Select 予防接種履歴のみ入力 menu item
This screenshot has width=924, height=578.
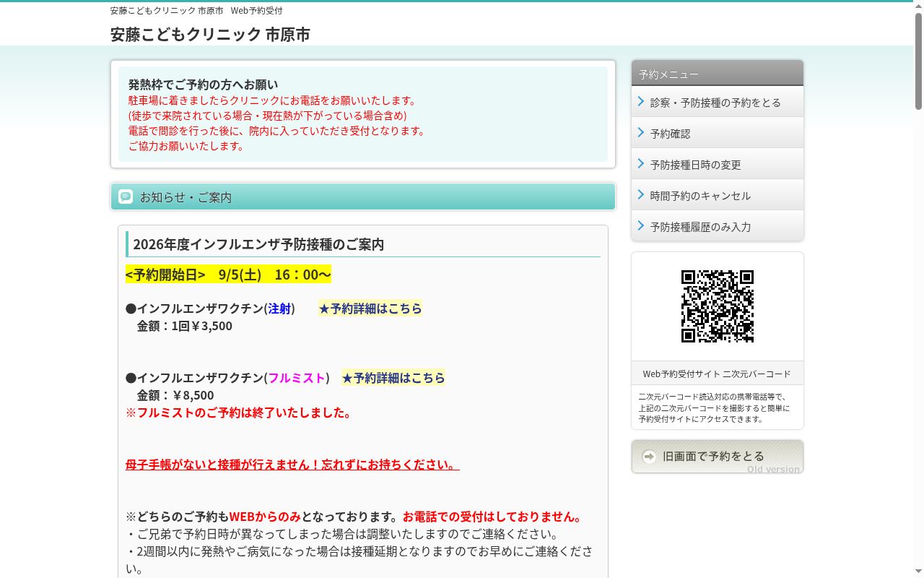[x=717, y=226]
